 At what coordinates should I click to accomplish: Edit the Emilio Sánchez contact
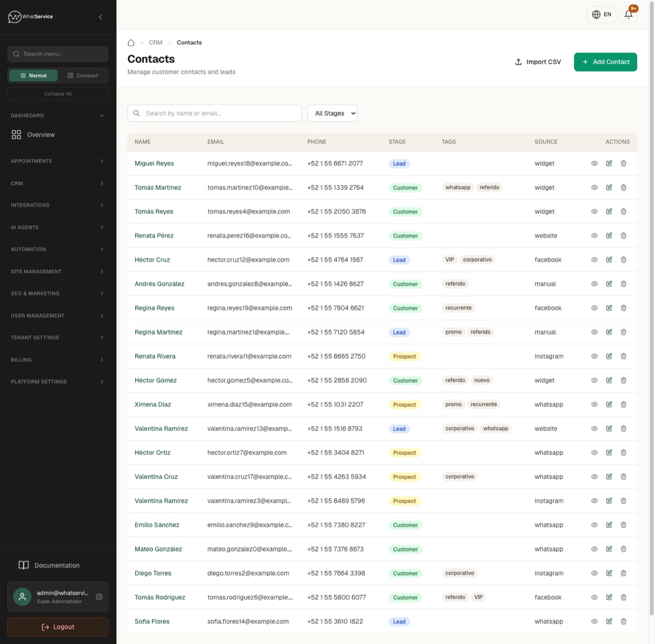point(609,525)
